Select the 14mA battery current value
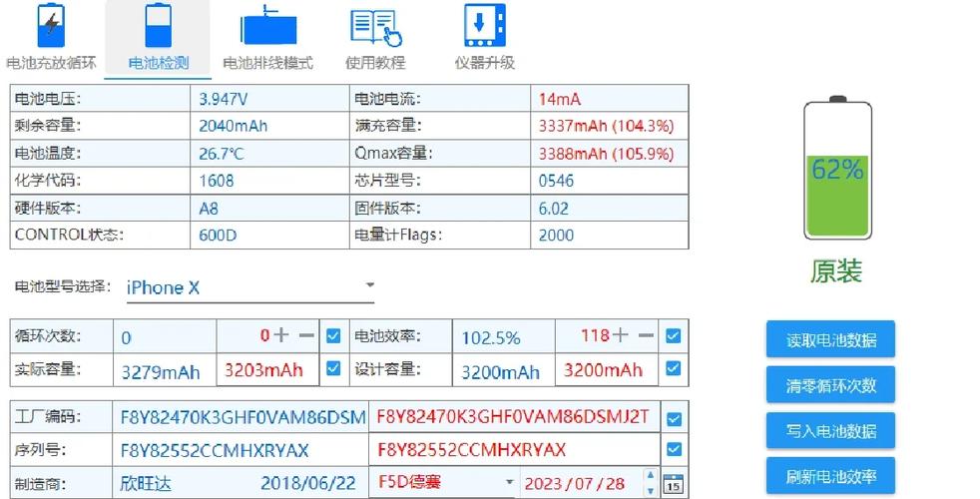Screen dimensions: 980x499 pos(560,99)
